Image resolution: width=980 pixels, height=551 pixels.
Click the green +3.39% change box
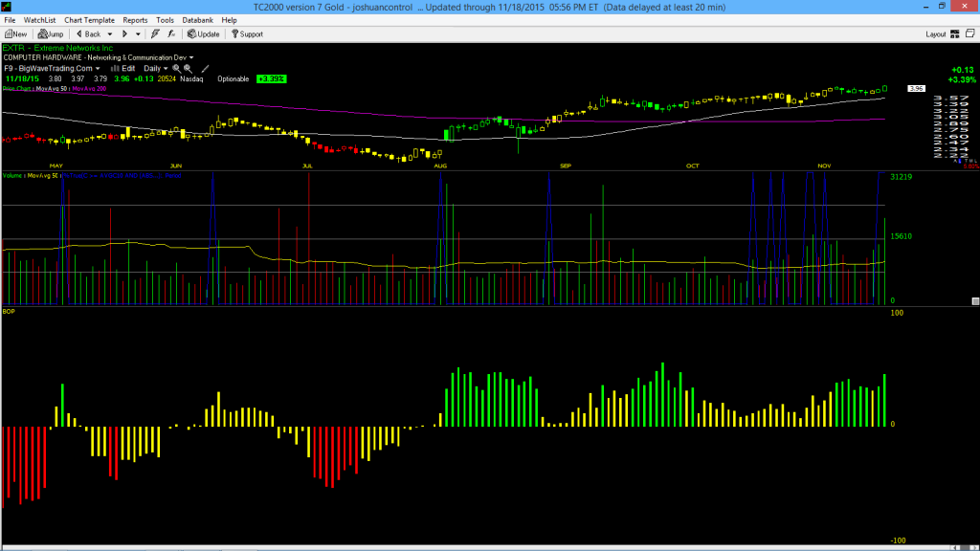(x=271, y=79)
